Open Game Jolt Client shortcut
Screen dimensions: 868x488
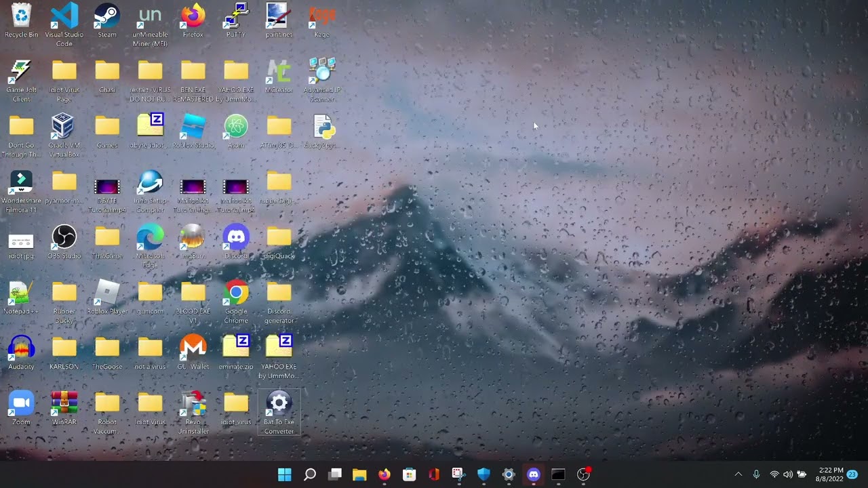pyautogui.click(x=21, y=81)
